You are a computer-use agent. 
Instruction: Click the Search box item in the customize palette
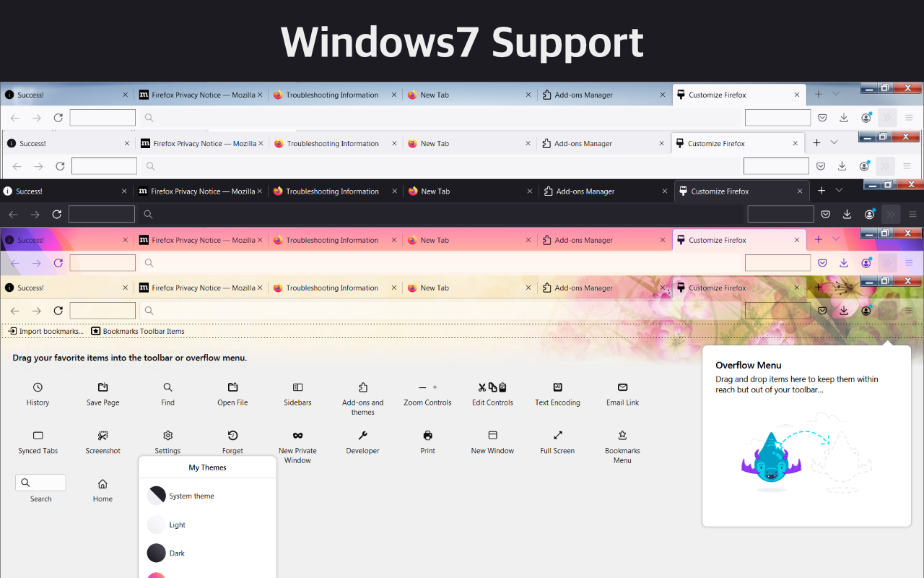(x=40, y=483)
